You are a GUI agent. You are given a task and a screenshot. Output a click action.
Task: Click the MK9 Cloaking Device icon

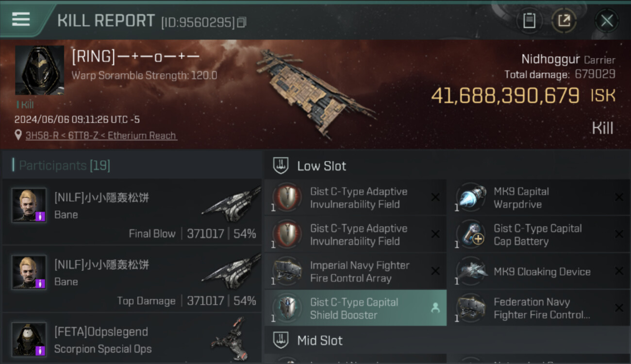pyautogui.click(x=471, y=271)
